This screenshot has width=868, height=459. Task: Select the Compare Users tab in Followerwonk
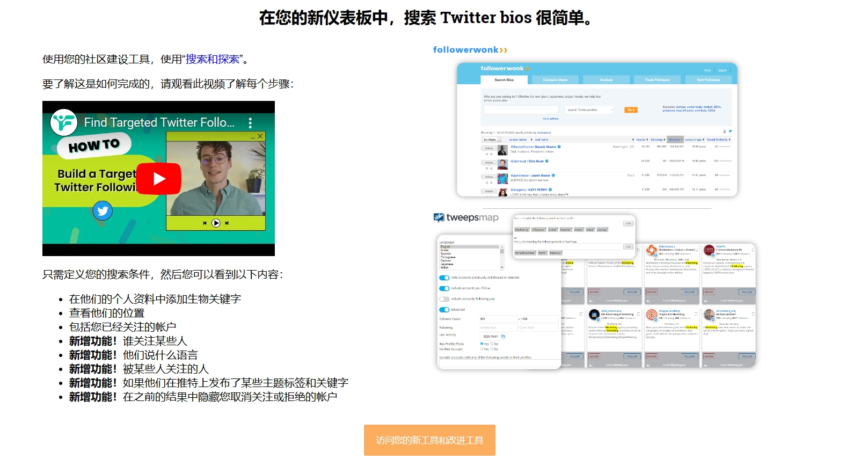(555, 80)
